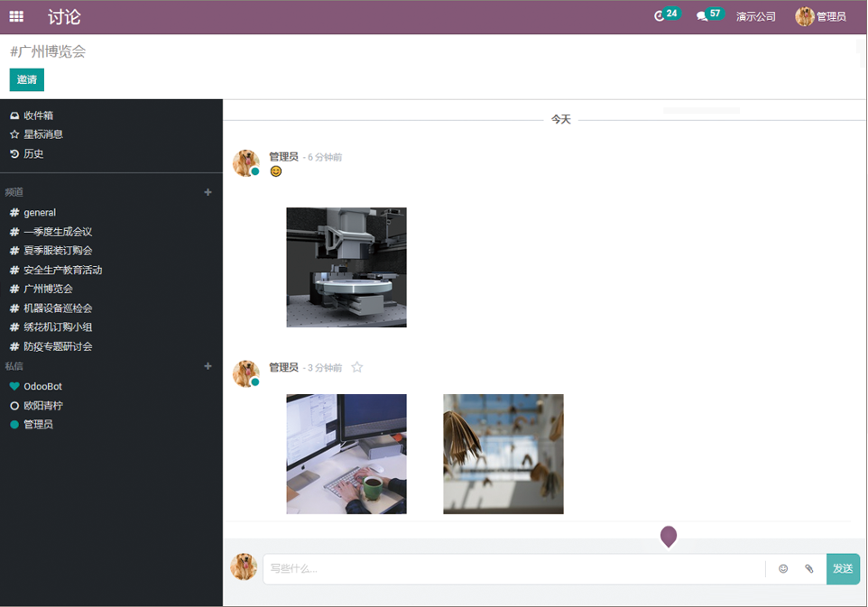Open the 演示公司 company switcher
The image size is (868, 607).
click(755, 16)
